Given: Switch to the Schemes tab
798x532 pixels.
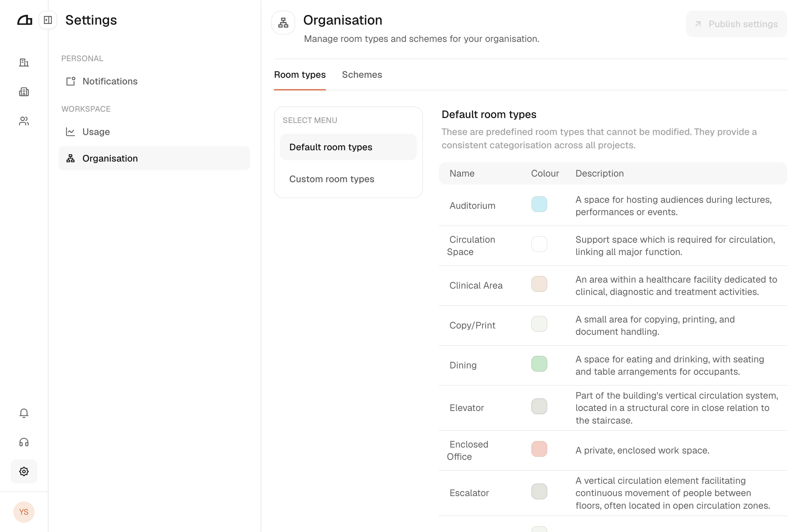Looking at the screenshot, I should [x=362, y=74].
